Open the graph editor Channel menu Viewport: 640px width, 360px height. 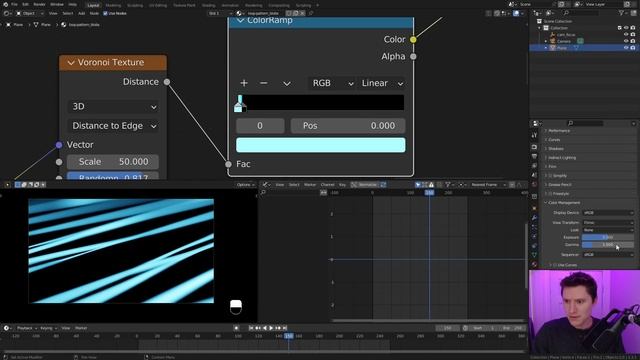pyautogui.click(x=327, y=184)
